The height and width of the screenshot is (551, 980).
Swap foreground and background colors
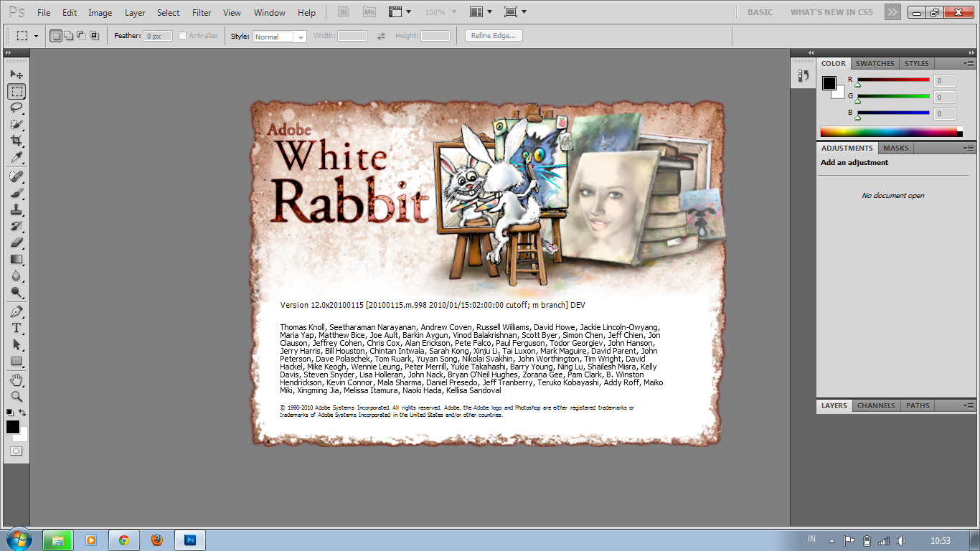[x=23, y=413]
